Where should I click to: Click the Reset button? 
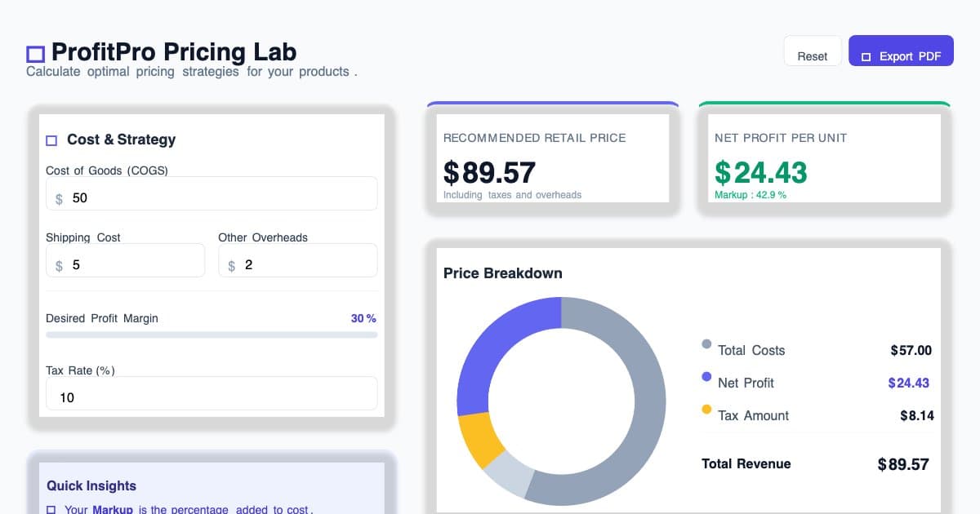[813, 51]
